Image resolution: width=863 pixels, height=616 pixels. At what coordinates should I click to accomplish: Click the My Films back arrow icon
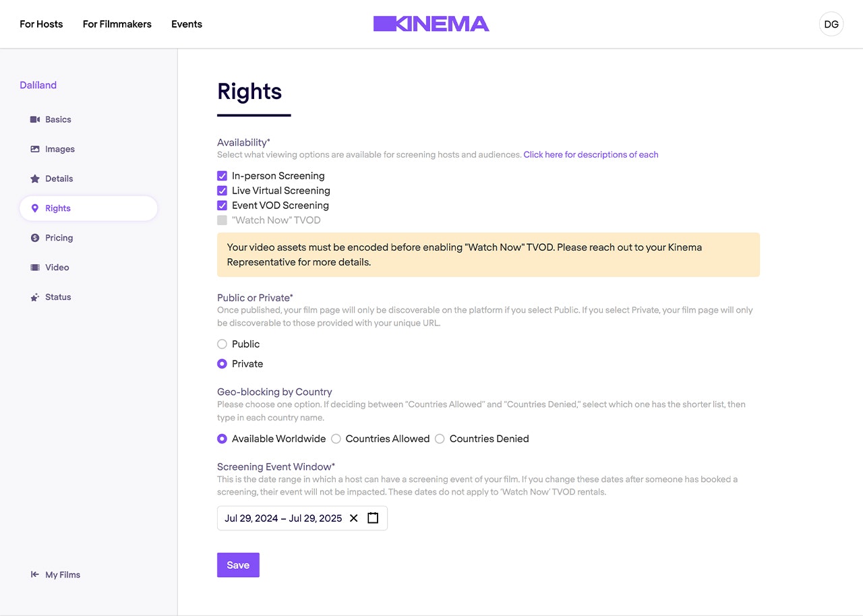[35, 575]
